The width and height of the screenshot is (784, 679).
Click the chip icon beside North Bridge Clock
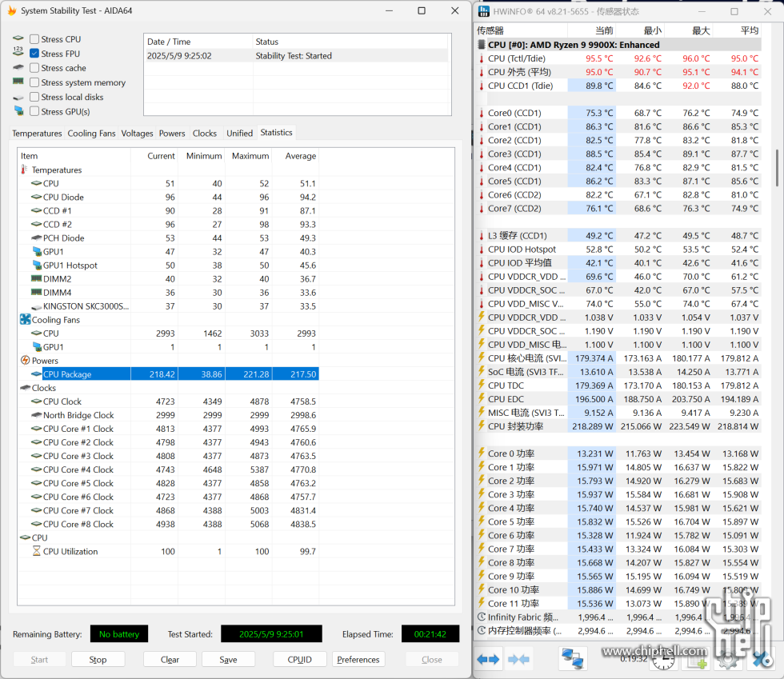pos(37,414)
